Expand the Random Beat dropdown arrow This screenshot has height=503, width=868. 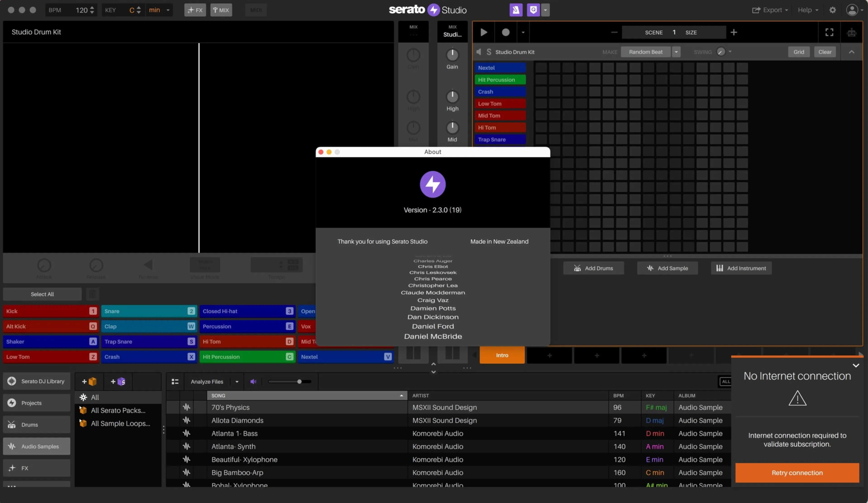click(676, 52)
